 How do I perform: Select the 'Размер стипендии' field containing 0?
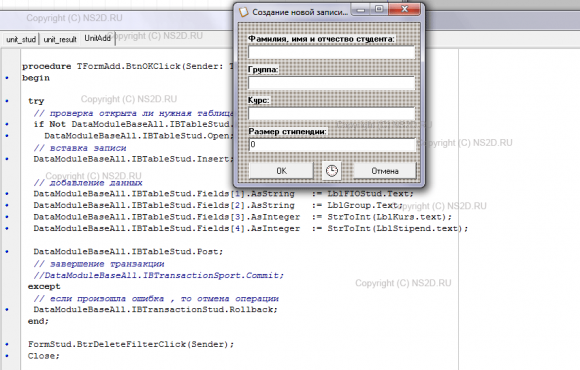tap(331, 144)
